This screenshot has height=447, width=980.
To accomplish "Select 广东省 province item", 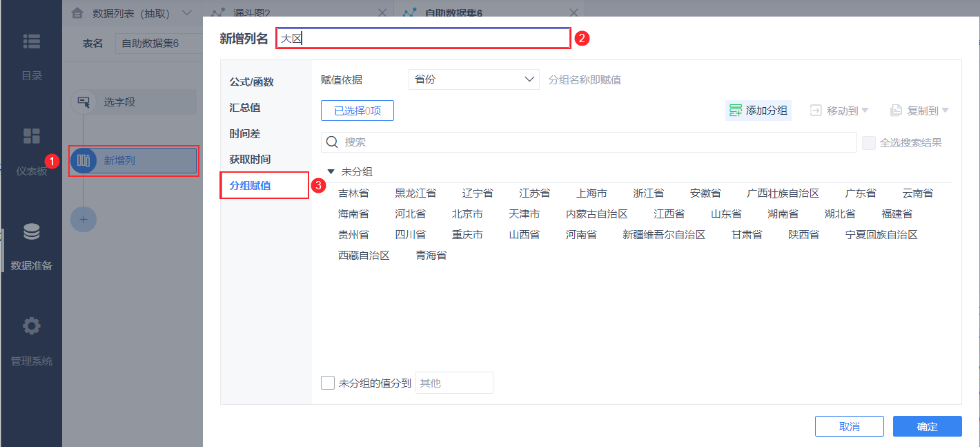I will (x=861, y=193).
